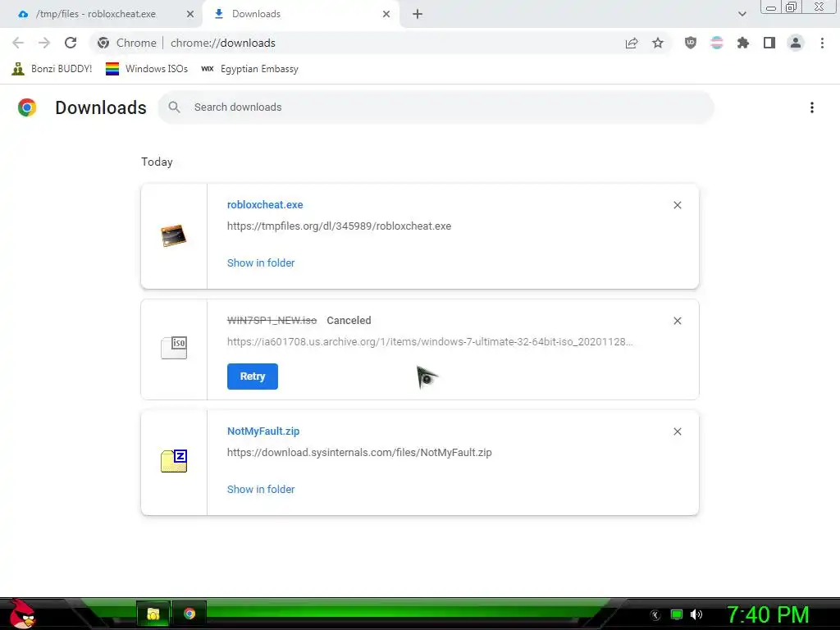Screen dimensions: 840x630
Task: Click the volume speaker tray icon
Action: point(696,614)
